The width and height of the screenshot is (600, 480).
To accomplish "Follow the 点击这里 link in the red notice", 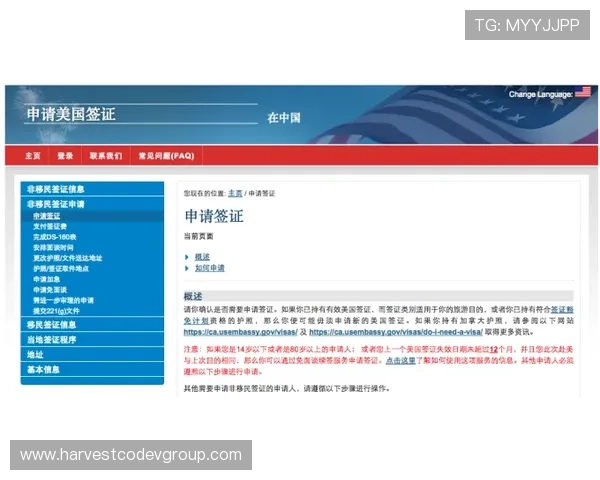I will pos(401,361).
